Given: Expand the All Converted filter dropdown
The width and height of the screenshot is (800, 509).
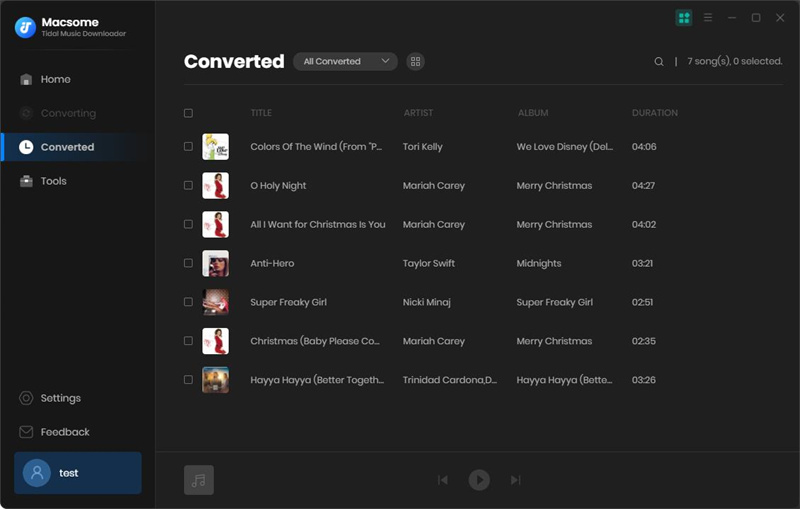Looking at the screenshot, I should [345, 61].
